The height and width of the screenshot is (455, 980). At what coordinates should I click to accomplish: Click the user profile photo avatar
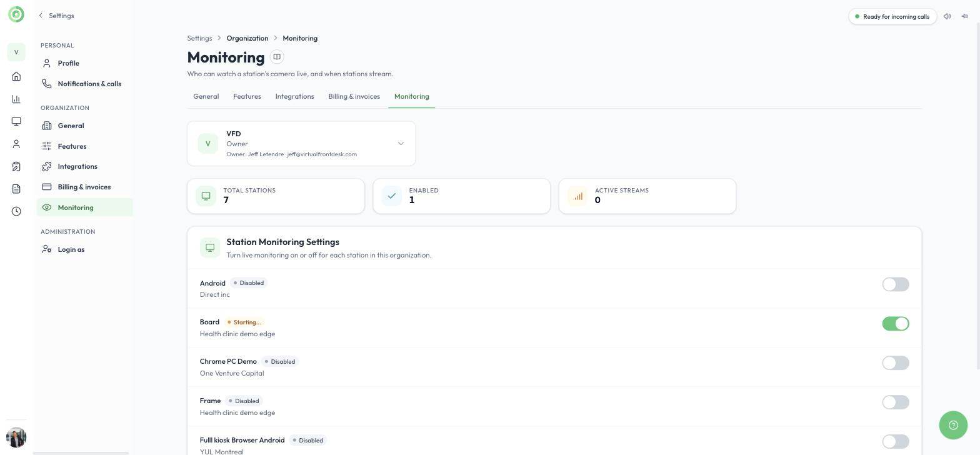(x=16, y=437)
